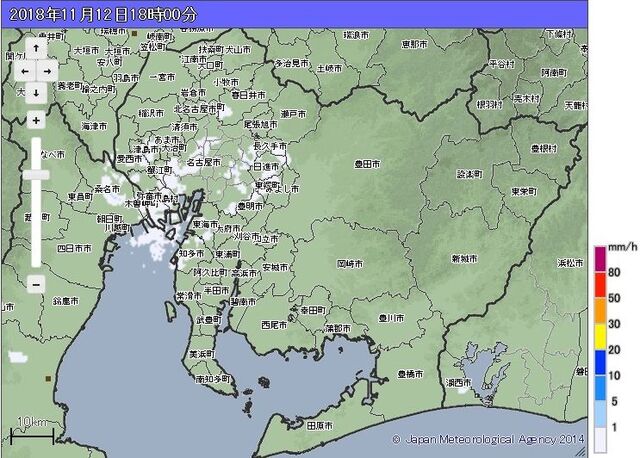Click the 豊川市 map label
640x458 pixels.
pos(391,318)
